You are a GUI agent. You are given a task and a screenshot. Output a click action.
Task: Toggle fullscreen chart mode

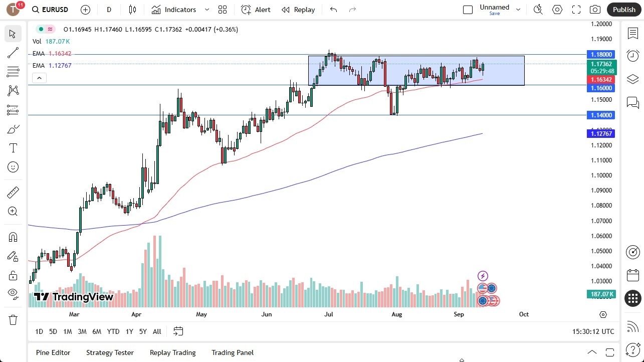pos(576,9)
